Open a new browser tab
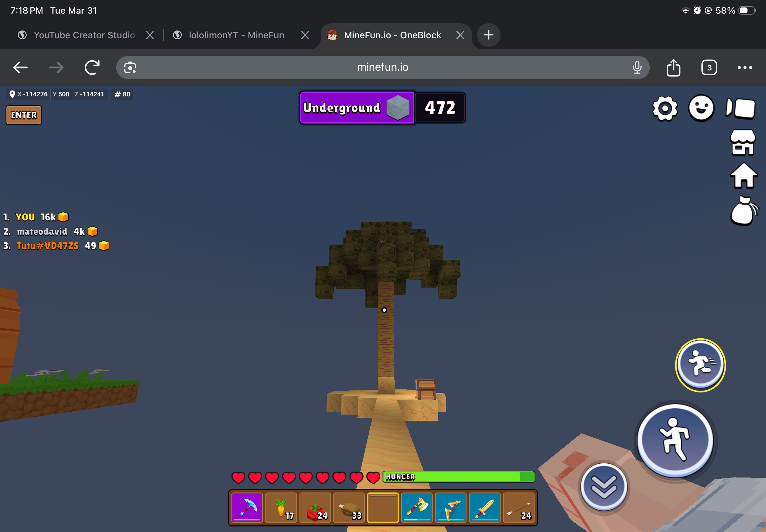This screenshot has width=766, height=532. click(x=488, y=35)
